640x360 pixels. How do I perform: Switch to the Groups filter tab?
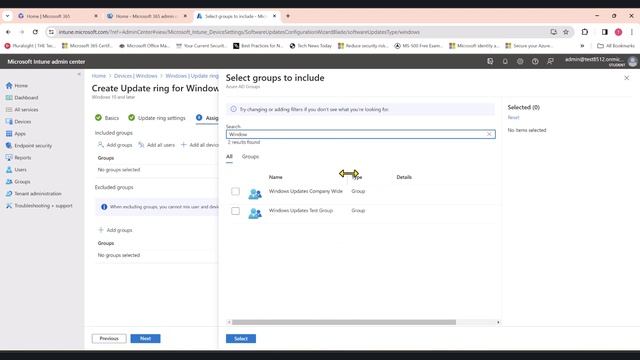click(x=250, y=157)
